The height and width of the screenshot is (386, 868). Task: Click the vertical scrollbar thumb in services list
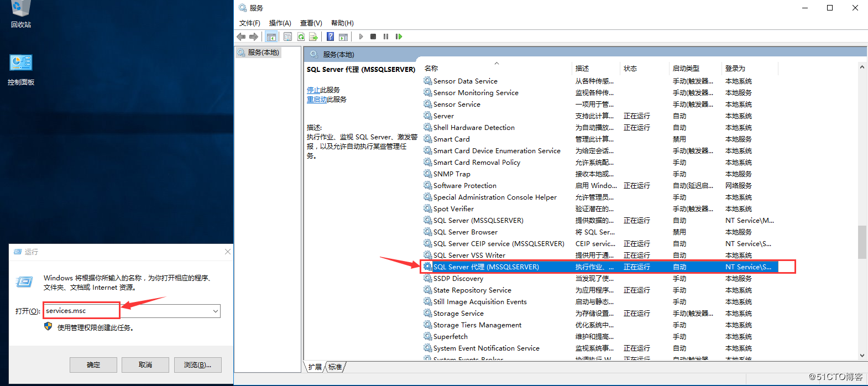(x=862, y=242)
